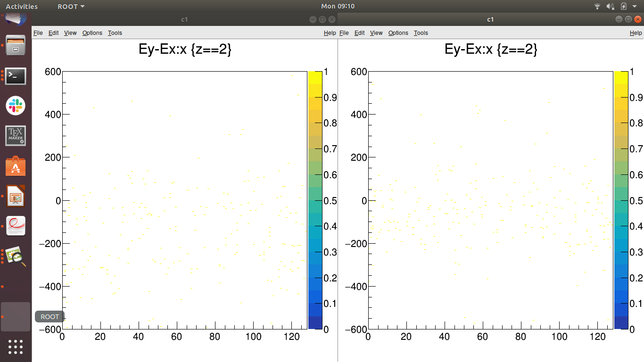Open File menu in right c1 window
The width and height of the screenshot is (644, 362).
(344, 33)
